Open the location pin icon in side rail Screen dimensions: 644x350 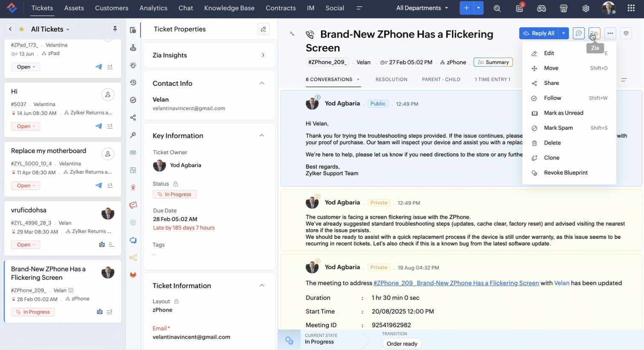[133, 188]
